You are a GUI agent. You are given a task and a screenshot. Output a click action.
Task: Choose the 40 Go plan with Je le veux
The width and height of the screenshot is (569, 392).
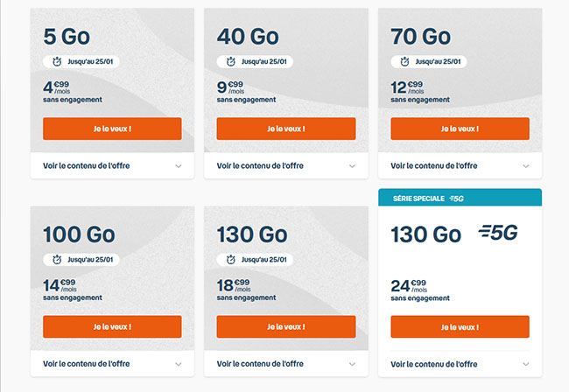(x=286, y=129)
